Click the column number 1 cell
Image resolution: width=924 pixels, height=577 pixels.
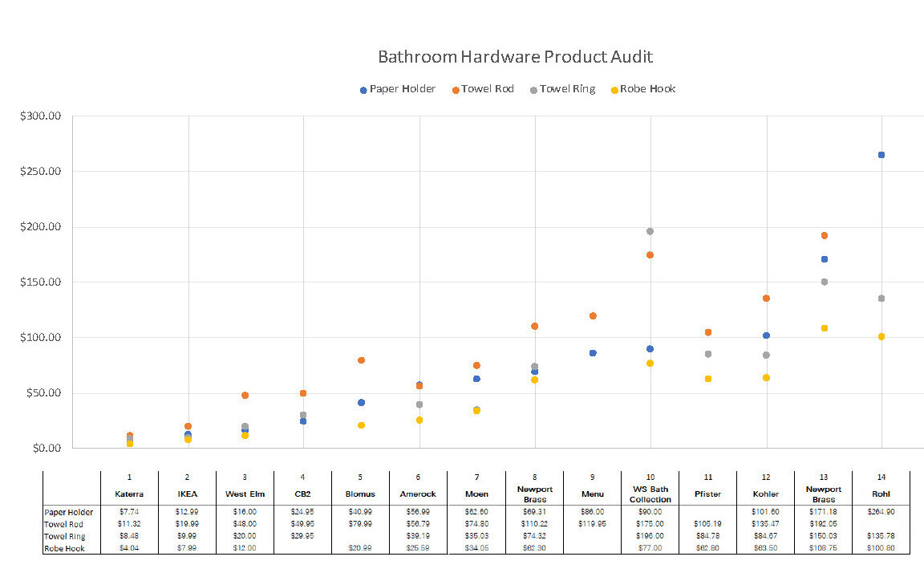pyautogui.click(x=129, y=477)
